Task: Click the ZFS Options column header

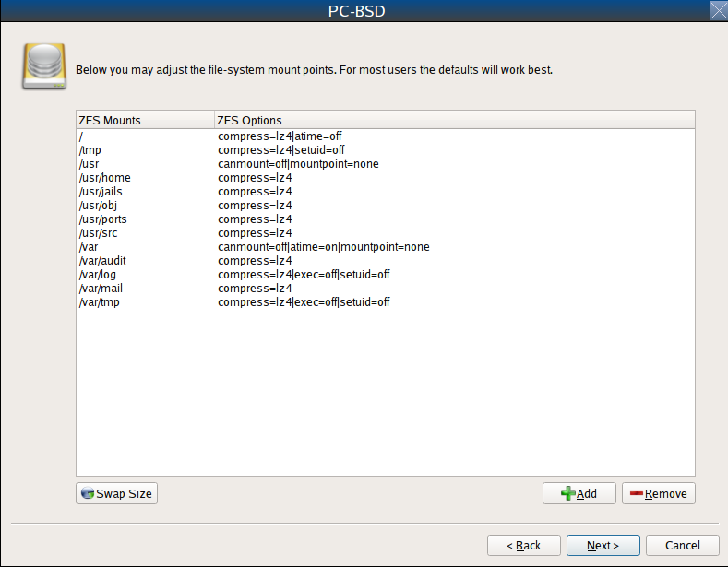Action: coord(455,120)
